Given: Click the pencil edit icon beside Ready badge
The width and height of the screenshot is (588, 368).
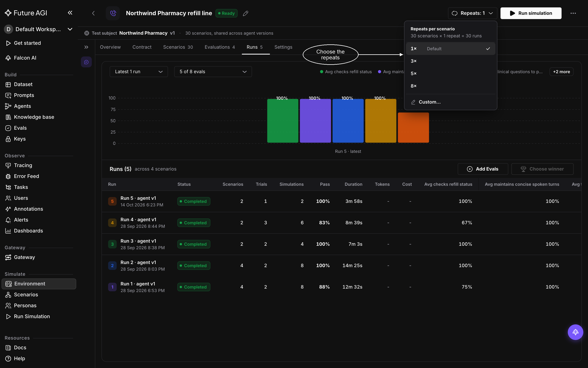Looking at the screenshot, I should coord(245,13).
